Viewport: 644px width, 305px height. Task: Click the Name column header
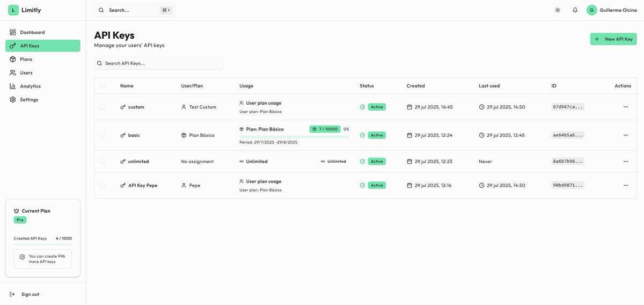click(127, 86)
